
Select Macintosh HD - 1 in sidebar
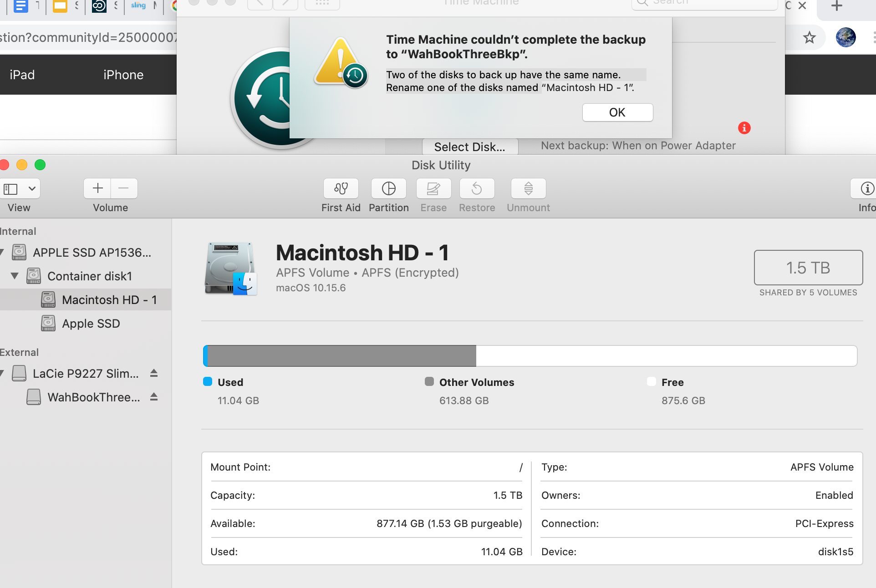click(x=109, y=300)
